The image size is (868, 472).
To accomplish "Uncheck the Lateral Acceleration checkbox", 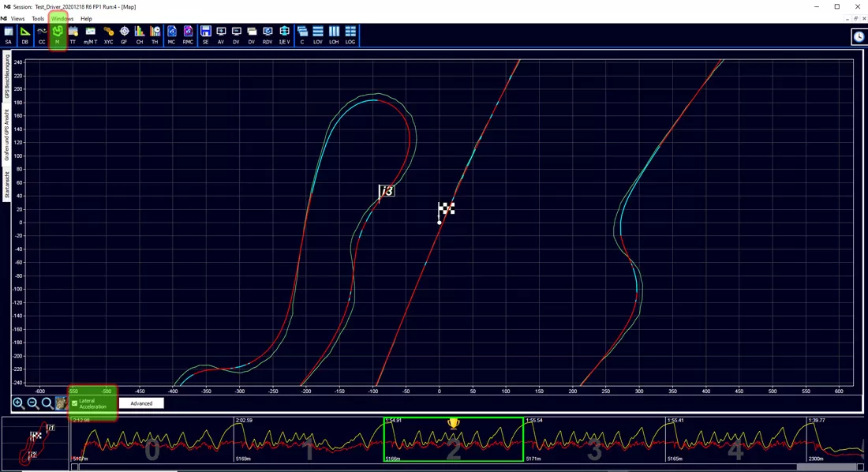I will (x=75, y=403).
